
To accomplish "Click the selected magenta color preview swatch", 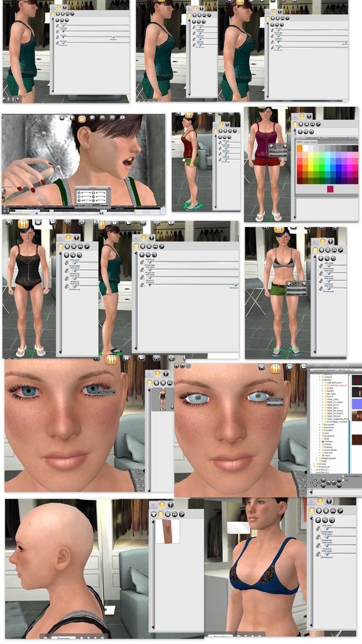I will [331, 189].
